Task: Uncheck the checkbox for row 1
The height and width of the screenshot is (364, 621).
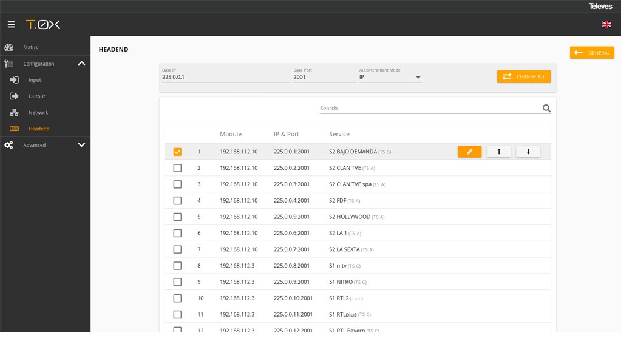Action: pos(177,152)
